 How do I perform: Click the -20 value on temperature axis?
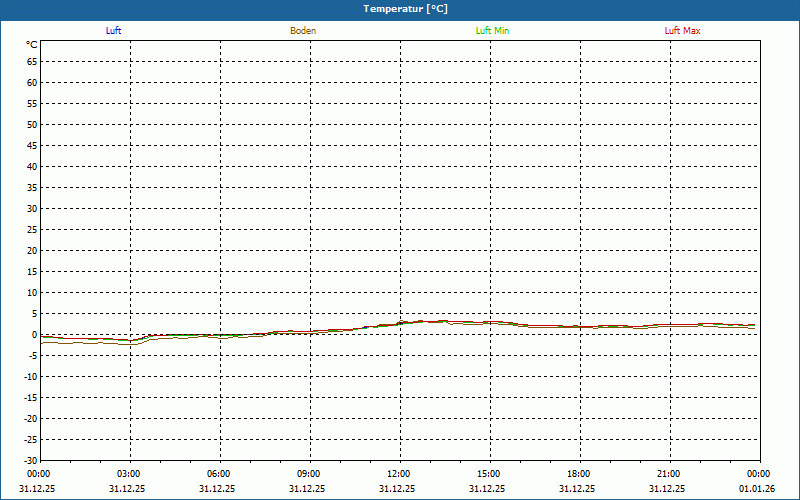tap(31, 419)
